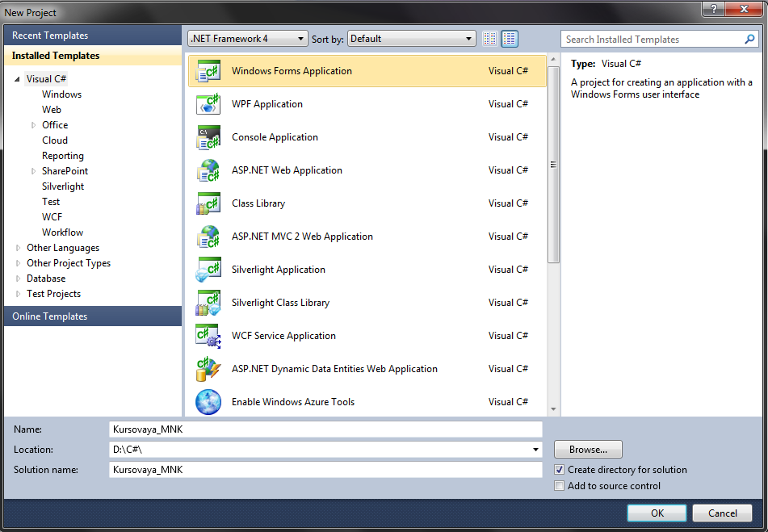This screenshot has height=532, width=768.
Task: Select the Web category in the tree
Action: click(x=52, y=110)
